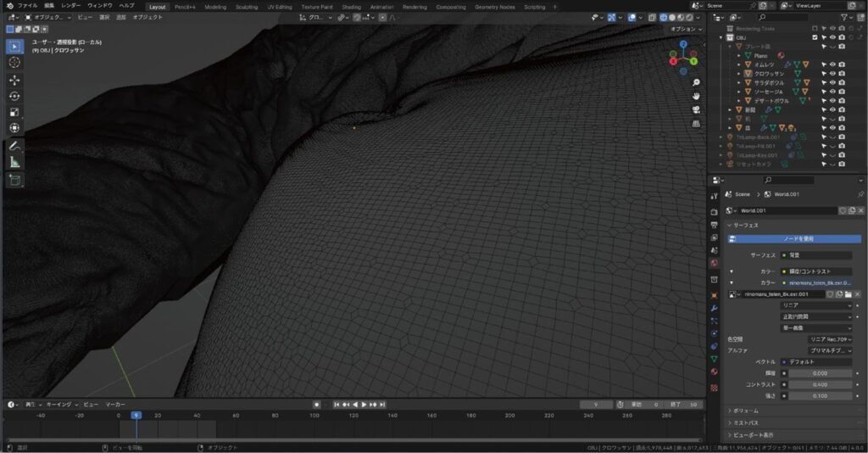Hide the クロワッサン object with eye icon
Screen dimensions: 868x453
click(832, 74)
